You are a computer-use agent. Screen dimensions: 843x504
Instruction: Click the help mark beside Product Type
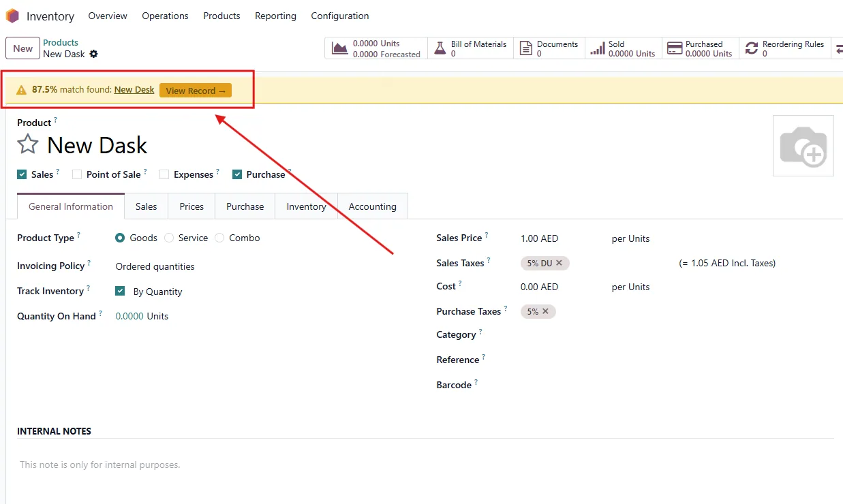coord(78,235)
